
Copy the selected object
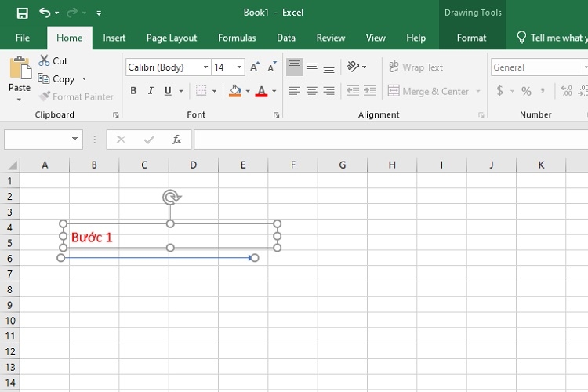coord(56,79)
